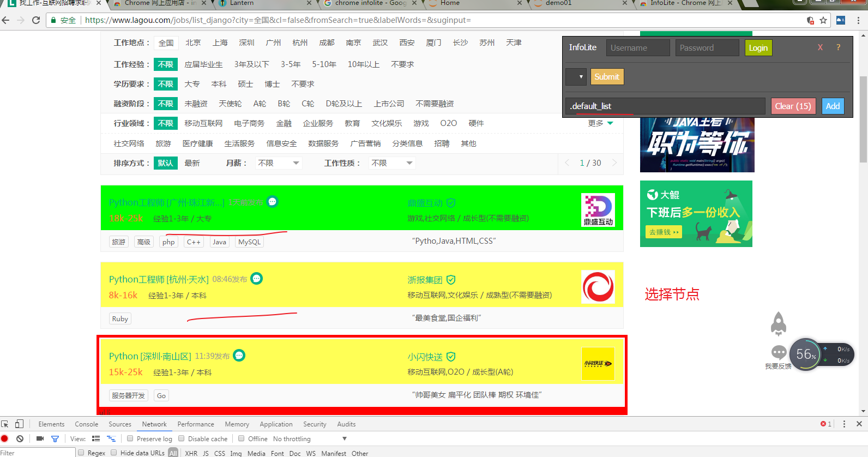This screenshot has width=868, height=457.
Task: Toggle device toolbar in DevTools
Action: (x=19, y=424)
